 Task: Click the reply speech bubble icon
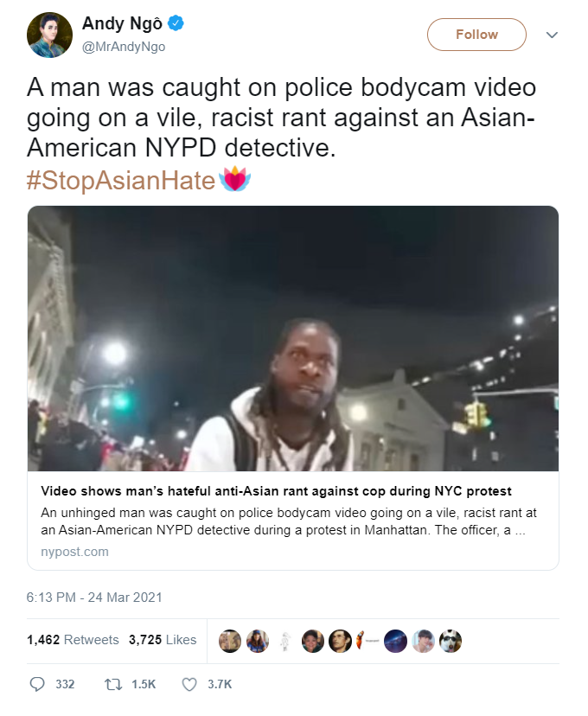click(x=37, y=684)
